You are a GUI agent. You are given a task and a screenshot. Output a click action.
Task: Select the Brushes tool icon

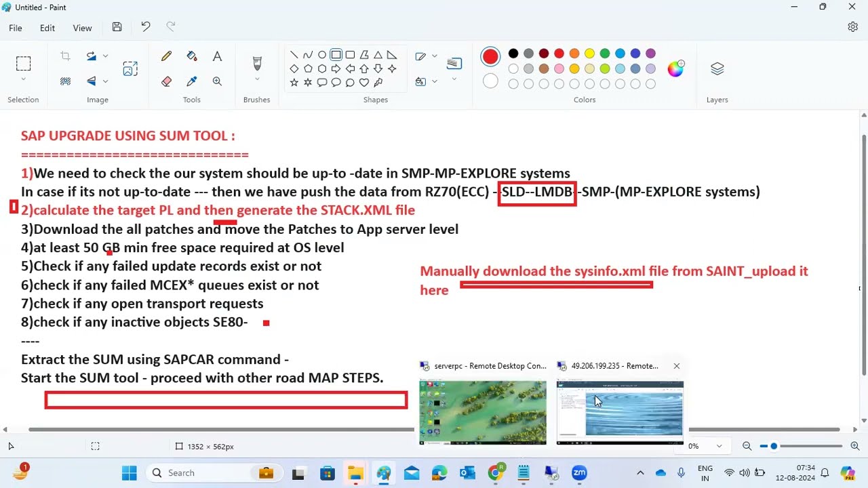click(257, 63)
